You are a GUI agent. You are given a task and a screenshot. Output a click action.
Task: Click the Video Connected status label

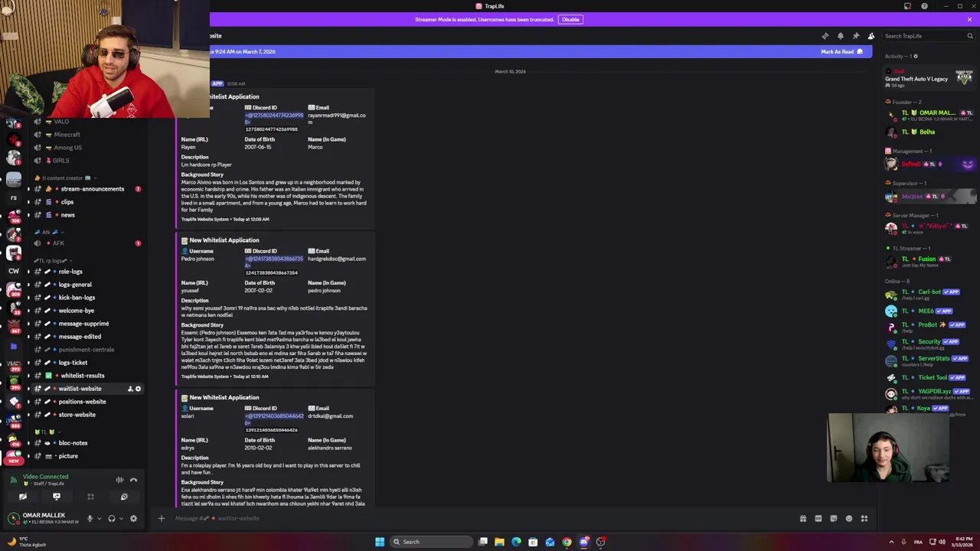[45, 477]
